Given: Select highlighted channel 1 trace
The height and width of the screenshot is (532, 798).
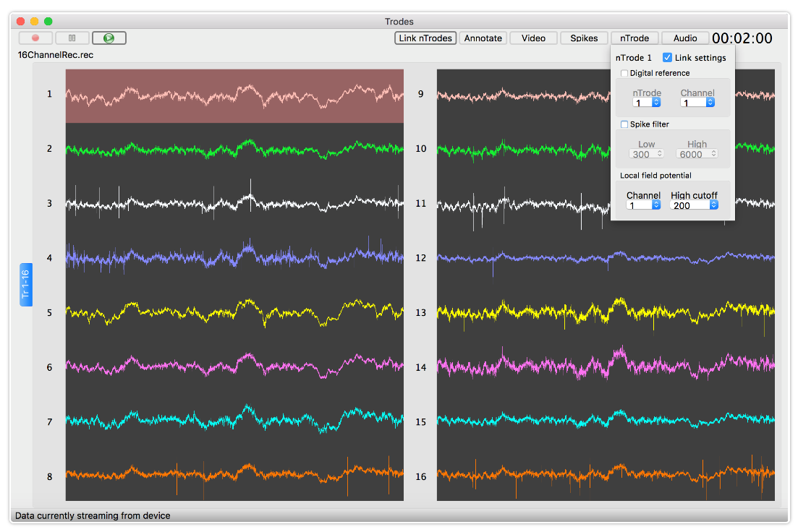Looking at the screenshot, I should [x=234, y=95].
